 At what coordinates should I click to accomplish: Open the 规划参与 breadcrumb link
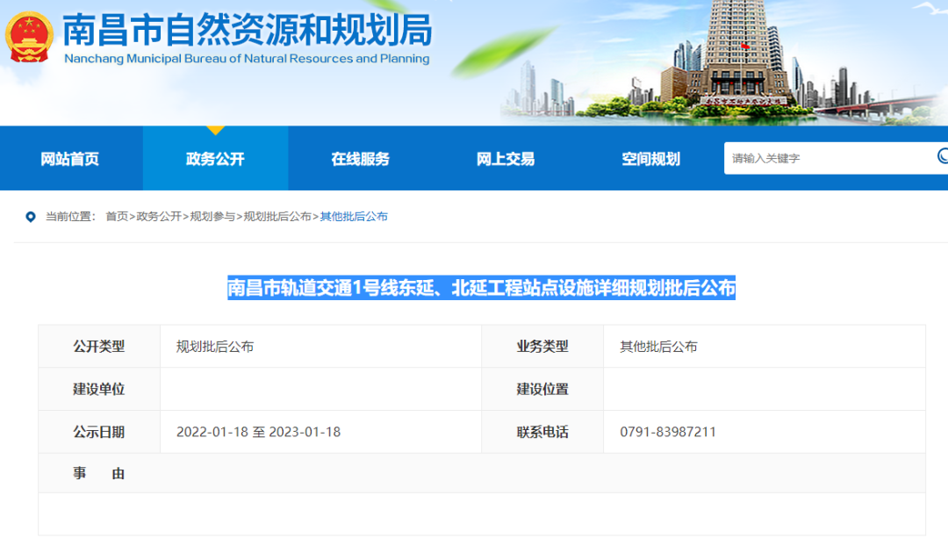[x=212, y=217]
